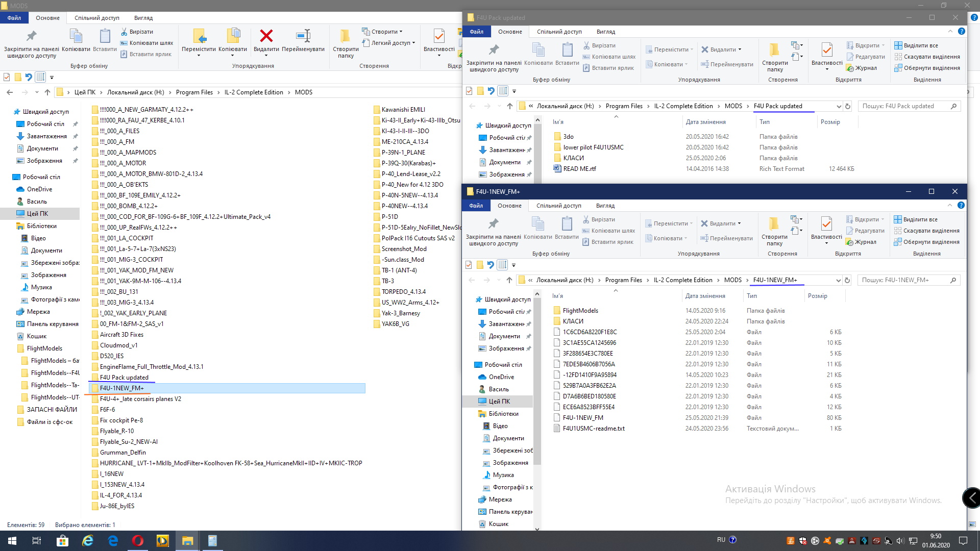Open Opera browser from the taskbar
Viewport: 980px width, 551px height.
137,541
